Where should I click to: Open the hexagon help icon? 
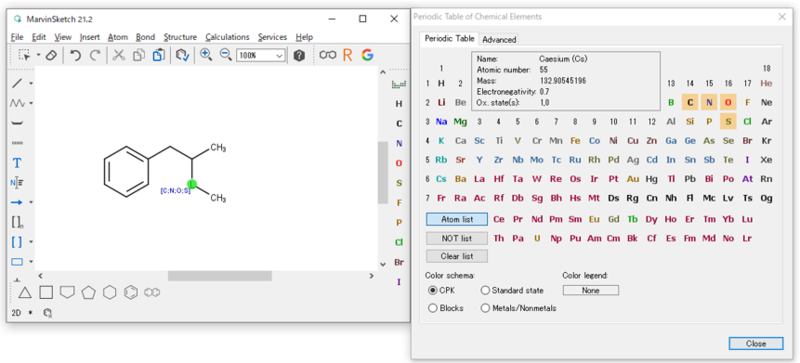[x=299, y=56]
